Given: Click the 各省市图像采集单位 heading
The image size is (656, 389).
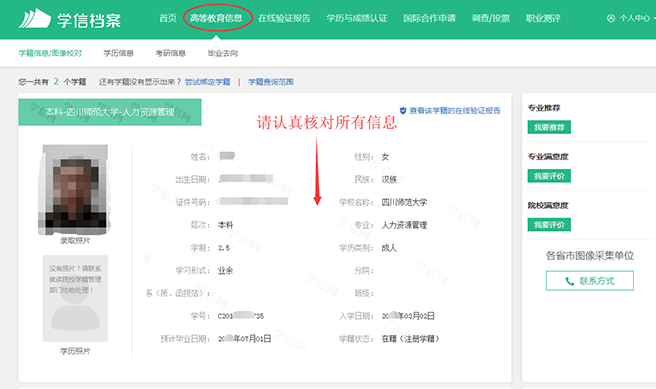Looking at the screenshot, I should pyautogui.click(x=589, y=256).
